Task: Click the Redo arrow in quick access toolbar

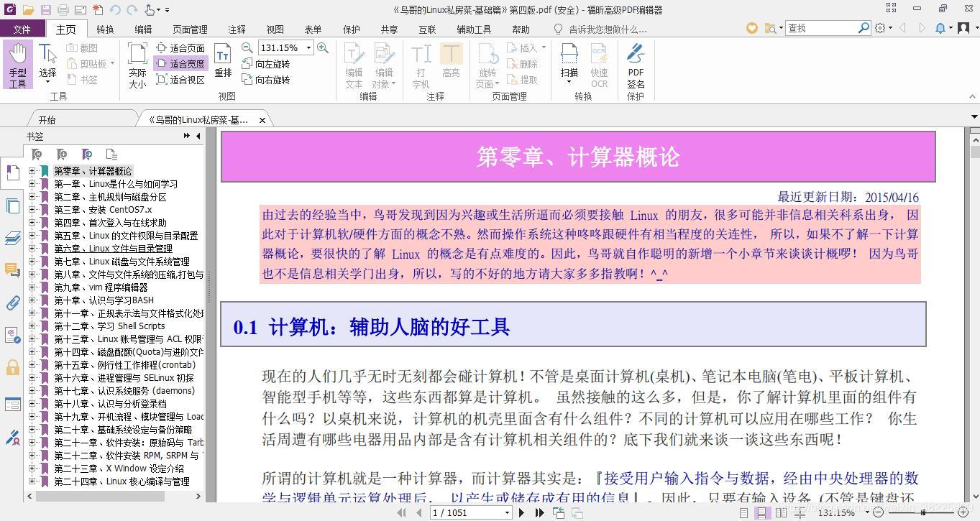Action: [x=132, y=10]
